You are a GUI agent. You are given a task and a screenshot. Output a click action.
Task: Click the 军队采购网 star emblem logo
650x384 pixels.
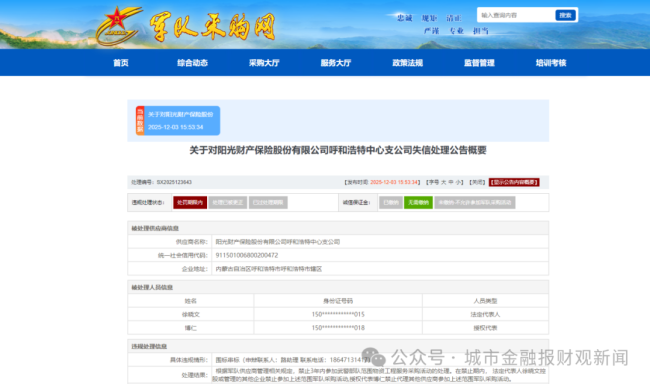point(119,26)
